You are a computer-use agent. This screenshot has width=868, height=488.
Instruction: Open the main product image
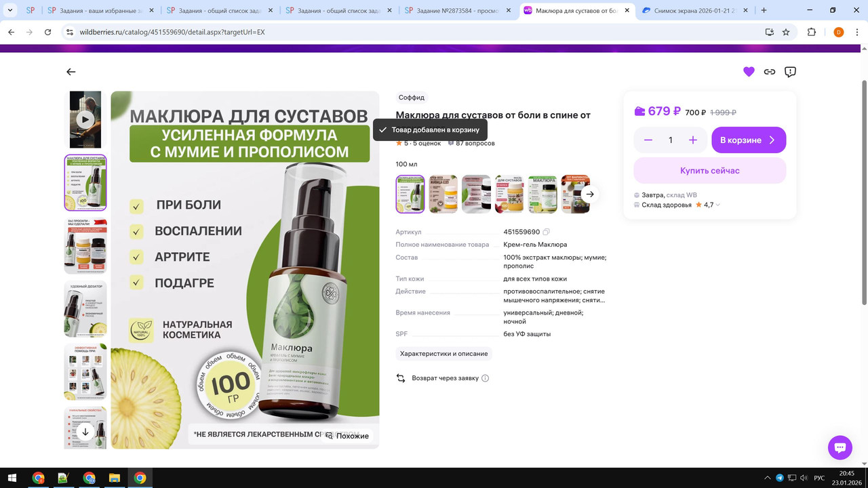click(x=245, y=270)
